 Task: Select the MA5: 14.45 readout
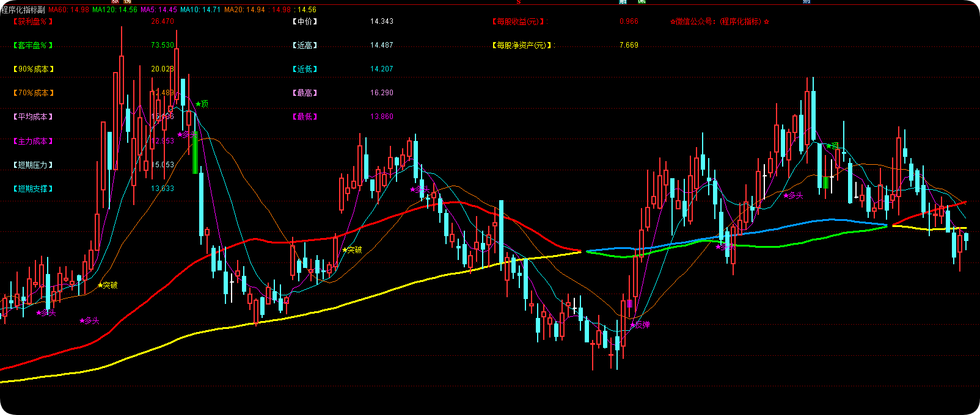point(159,10)
